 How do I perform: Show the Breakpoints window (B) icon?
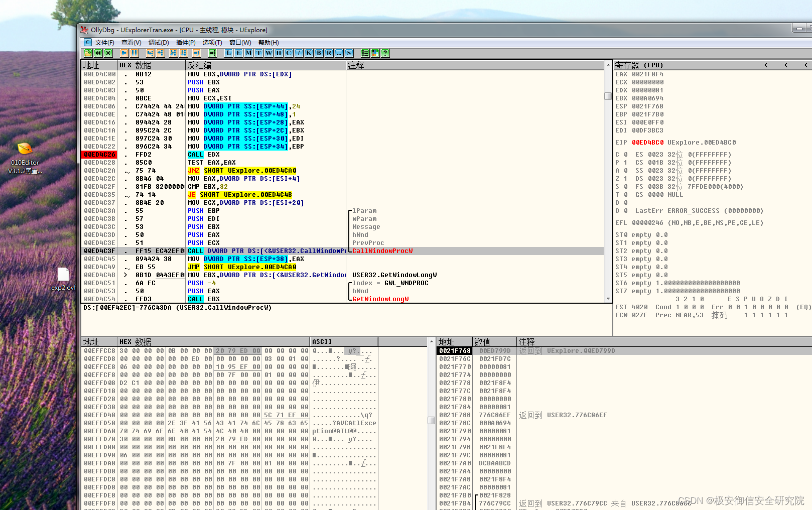coord(319,53)
